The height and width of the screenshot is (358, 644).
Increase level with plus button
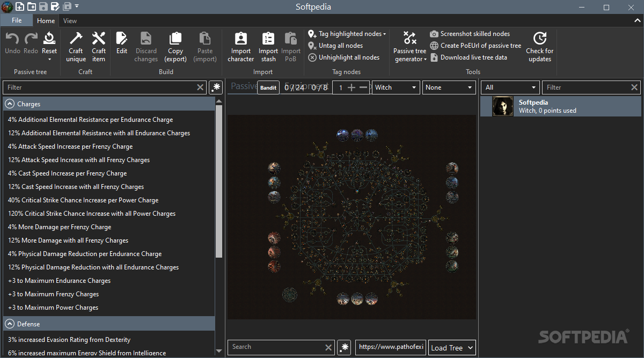coord(352,87)
